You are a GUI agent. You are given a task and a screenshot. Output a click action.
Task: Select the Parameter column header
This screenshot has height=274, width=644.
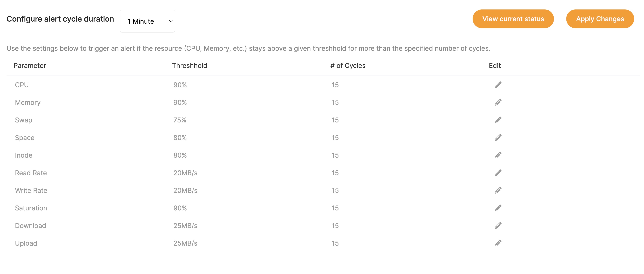coord(30,65)
